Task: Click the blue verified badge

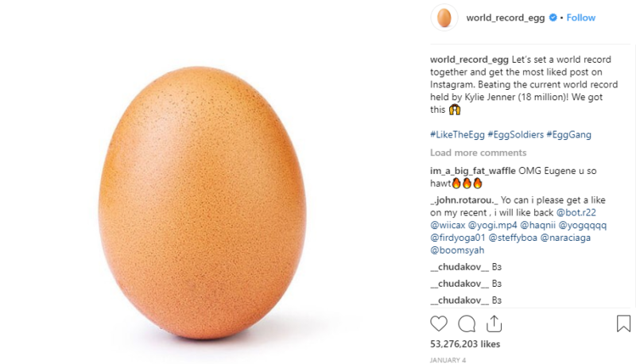Action: pyautogui.click(x=553, y=17)
